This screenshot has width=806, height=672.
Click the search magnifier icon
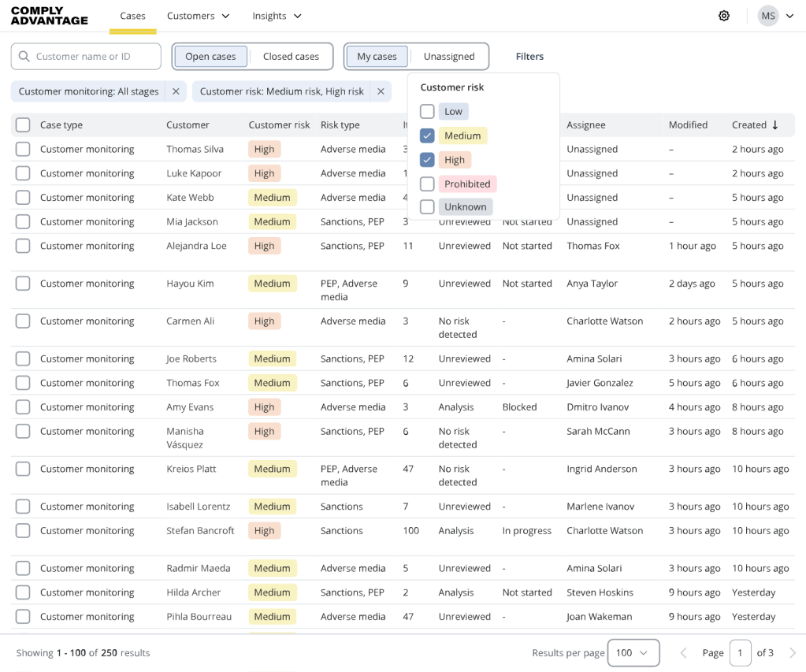click(x=24, y=57)
